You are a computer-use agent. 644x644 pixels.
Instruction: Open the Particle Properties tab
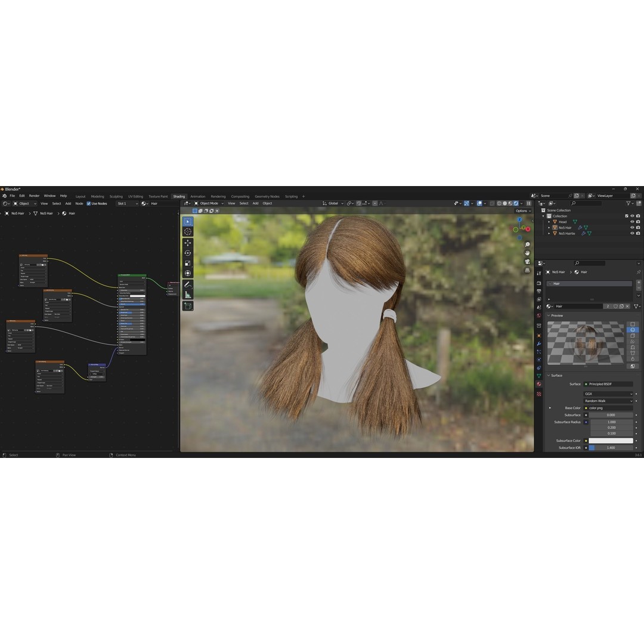pyautogui.click(x=540, y=352)
